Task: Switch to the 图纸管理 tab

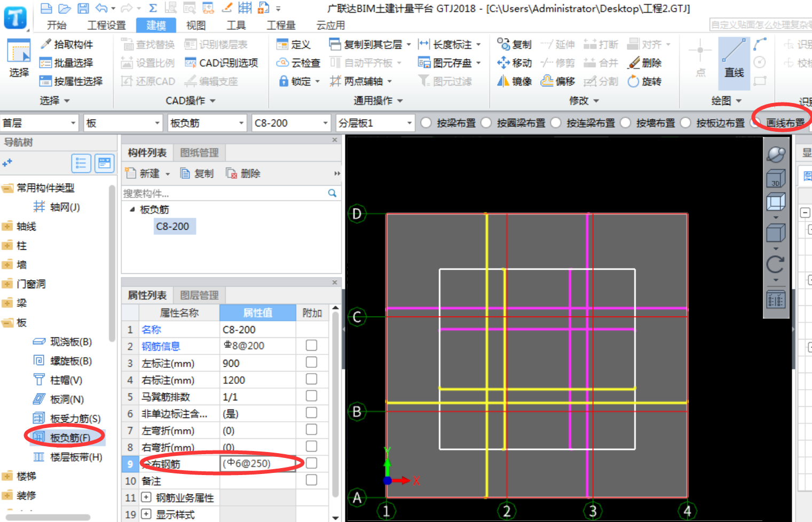Action: (199, 153)
